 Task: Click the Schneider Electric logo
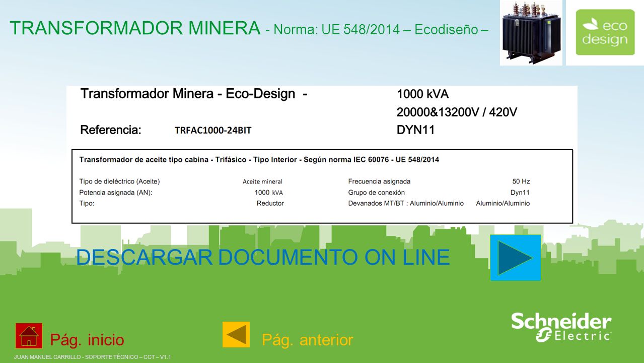(561, 328)
